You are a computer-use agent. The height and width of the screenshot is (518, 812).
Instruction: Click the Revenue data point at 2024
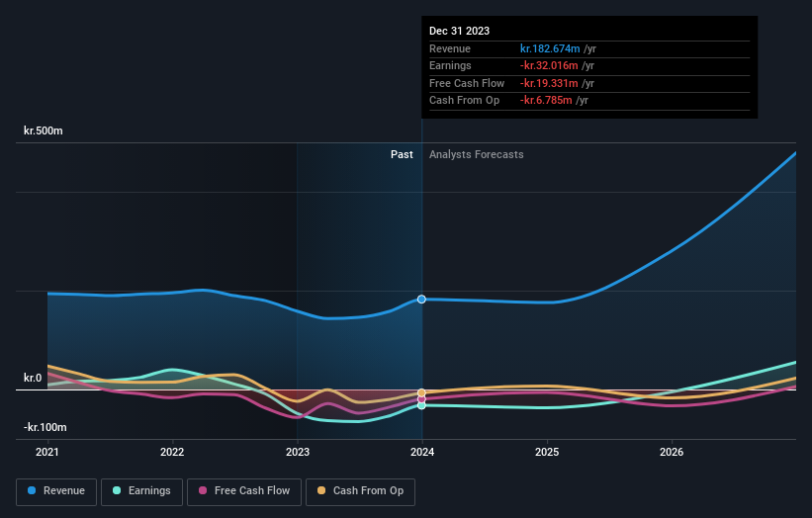[421, 300]
